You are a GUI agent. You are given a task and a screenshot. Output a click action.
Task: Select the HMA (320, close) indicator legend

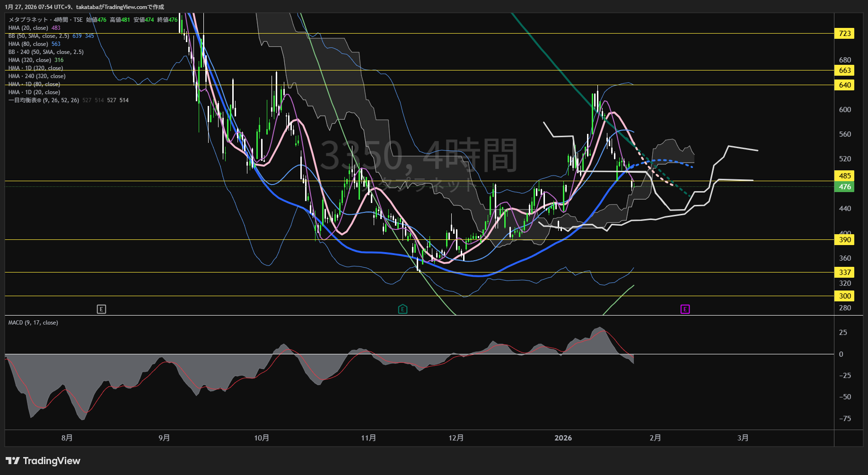coord(30,60)
